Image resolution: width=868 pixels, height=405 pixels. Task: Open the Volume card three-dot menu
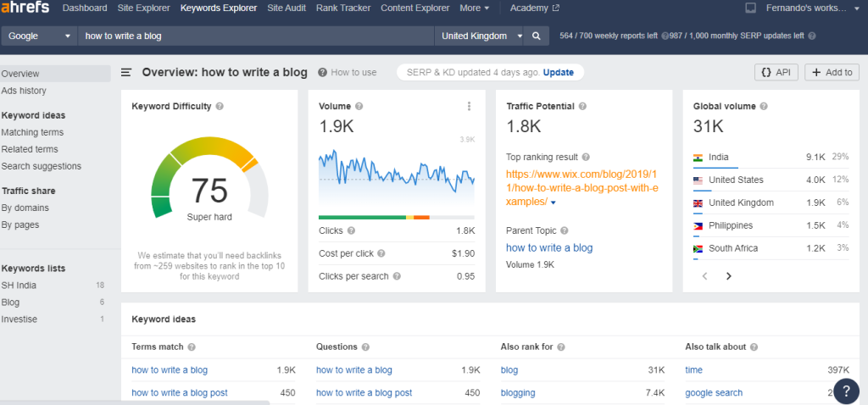click(469, 106)
